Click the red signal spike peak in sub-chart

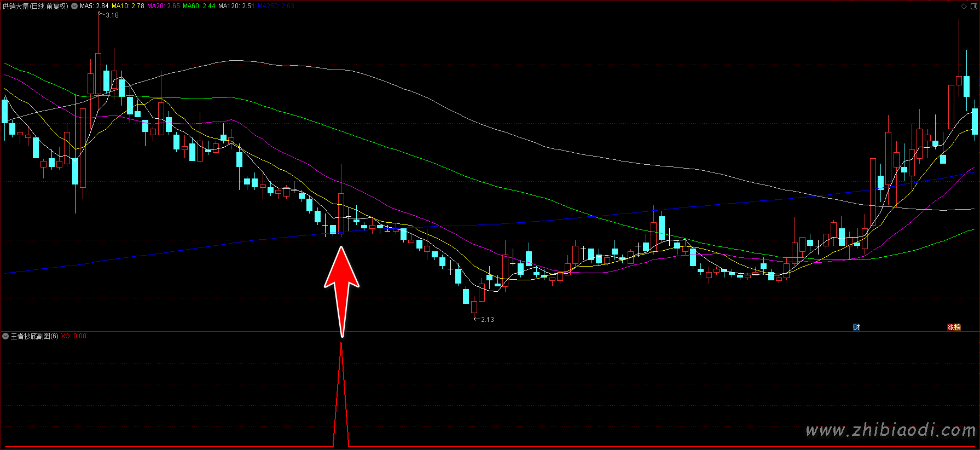(x=341, y=345)
